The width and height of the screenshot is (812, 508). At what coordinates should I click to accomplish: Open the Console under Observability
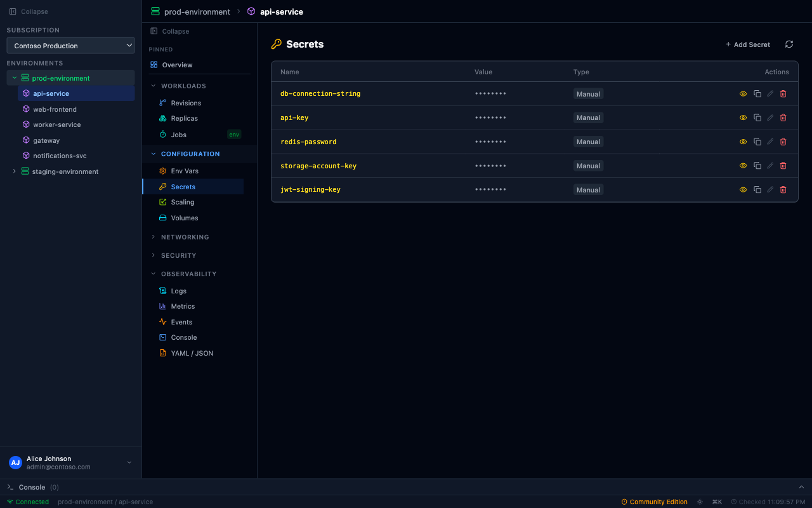(x=184, y=337)
